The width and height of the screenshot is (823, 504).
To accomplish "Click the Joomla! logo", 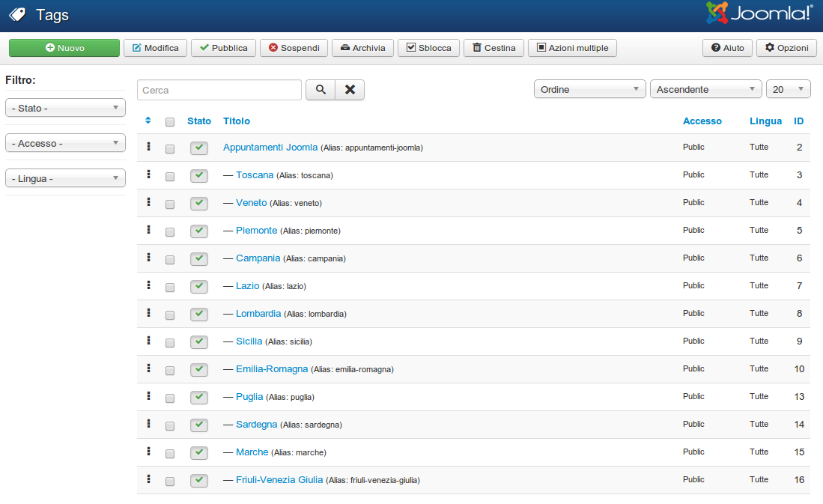I will pyautogui.click(x=759, y=13).
